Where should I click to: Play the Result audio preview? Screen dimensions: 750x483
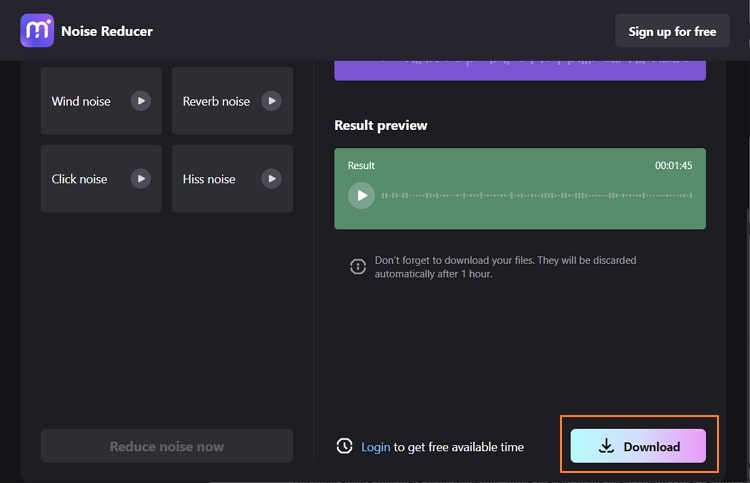(361, 196)
